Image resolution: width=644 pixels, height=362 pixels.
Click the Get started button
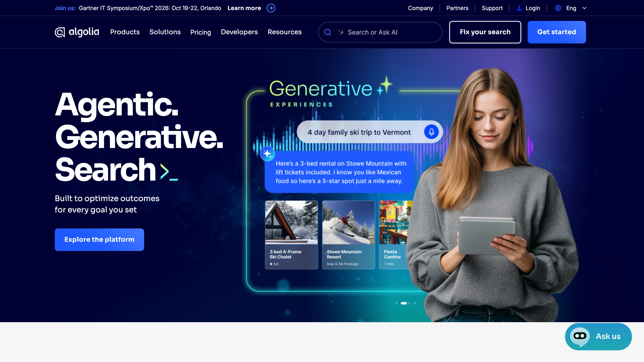pyautogui.click(x=556, y=32)
